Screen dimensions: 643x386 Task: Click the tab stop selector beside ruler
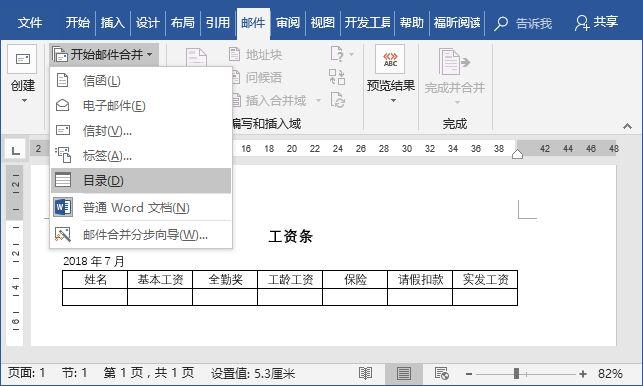(16, 149)
